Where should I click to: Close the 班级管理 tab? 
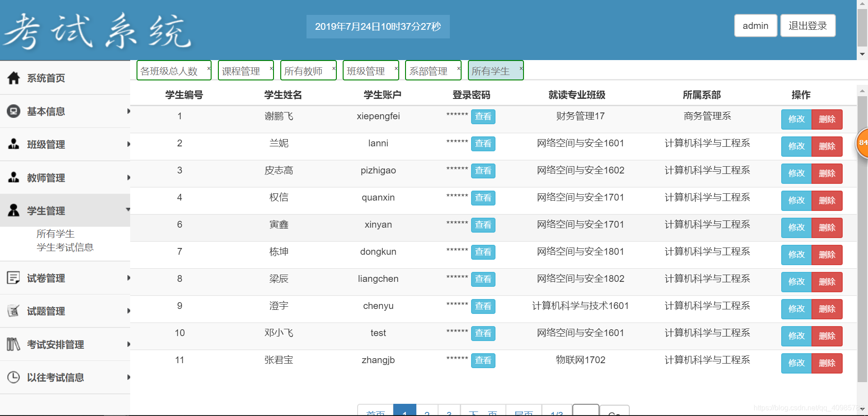pos(396,68)
